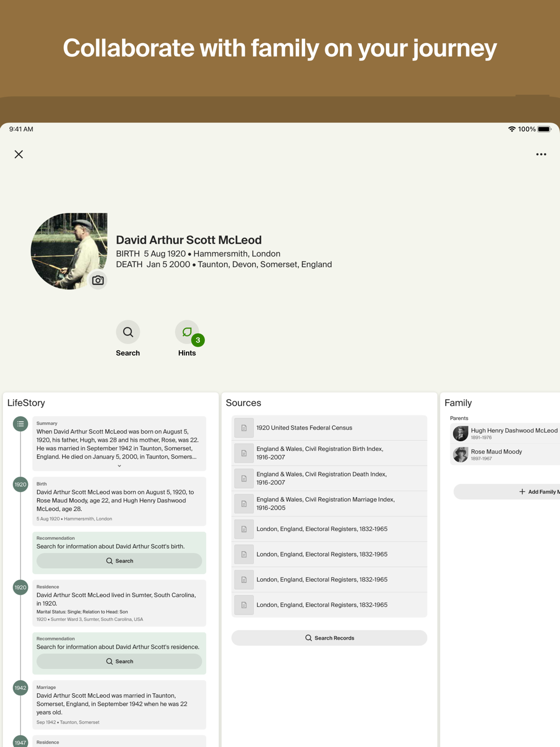
Task: Tap the camera icon on profile photo
Action: [98, 280]
